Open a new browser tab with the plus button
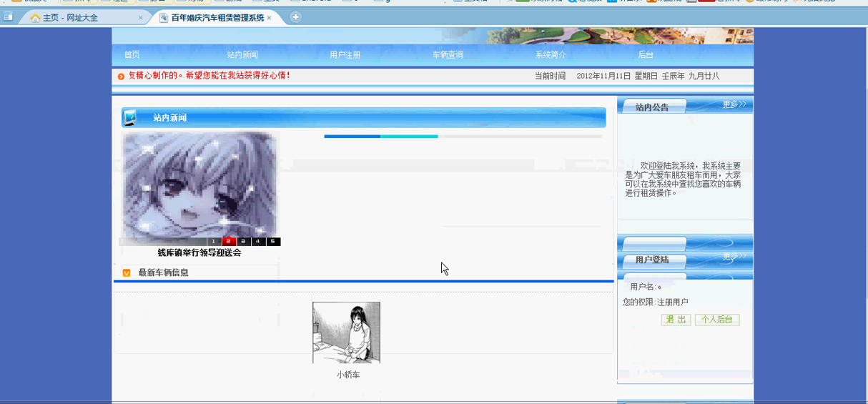868x404 pixels. point(295,17)
